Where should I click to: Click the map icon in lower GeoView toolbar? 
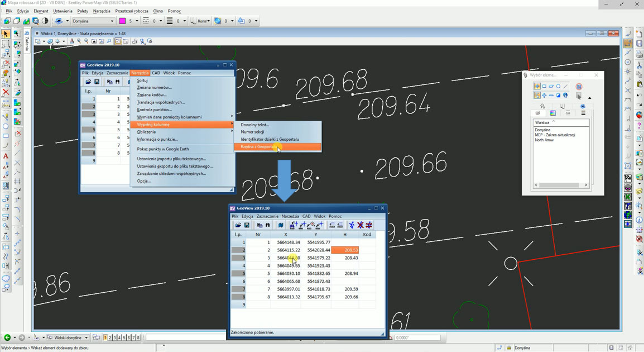click(281, 225)
